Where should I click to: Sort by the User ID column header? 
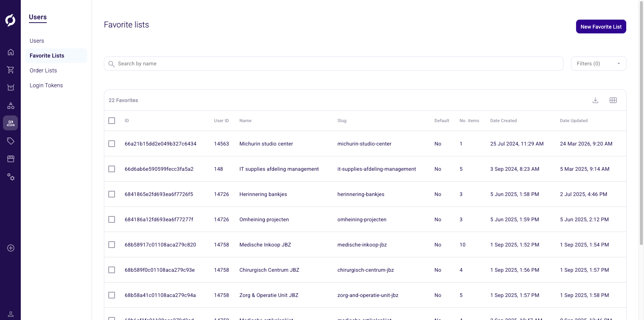221,121
